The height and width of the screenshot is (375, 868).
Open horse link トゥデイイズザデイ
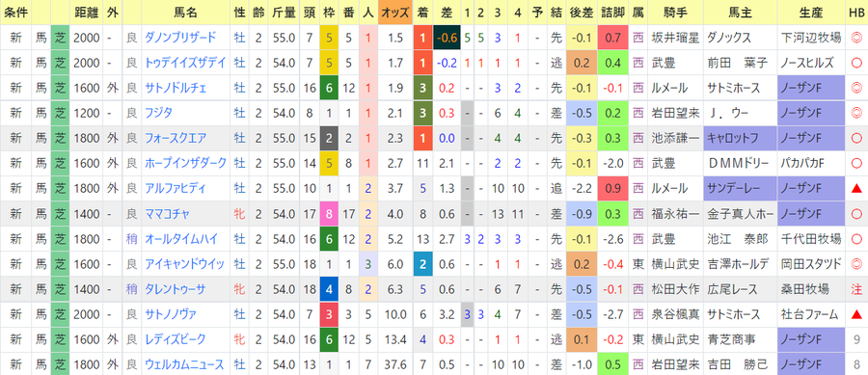point(185,63)
